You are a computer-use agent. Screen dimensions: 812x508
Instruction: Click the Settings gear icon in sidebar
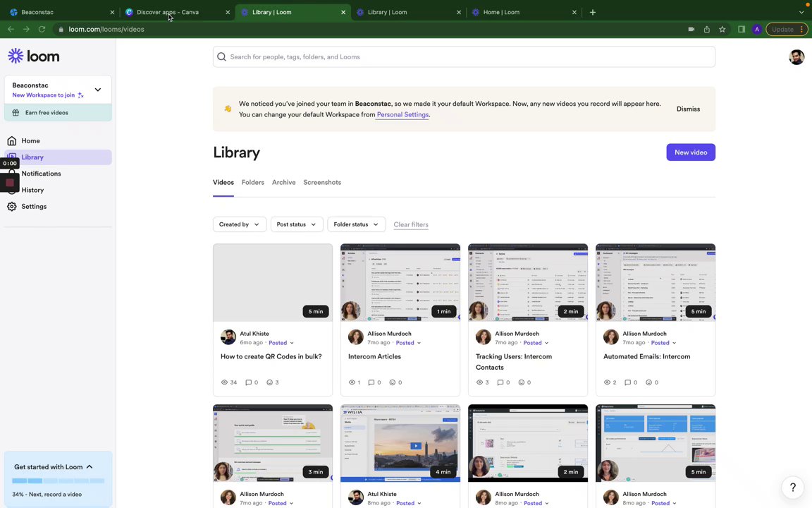tap(12, 206)
